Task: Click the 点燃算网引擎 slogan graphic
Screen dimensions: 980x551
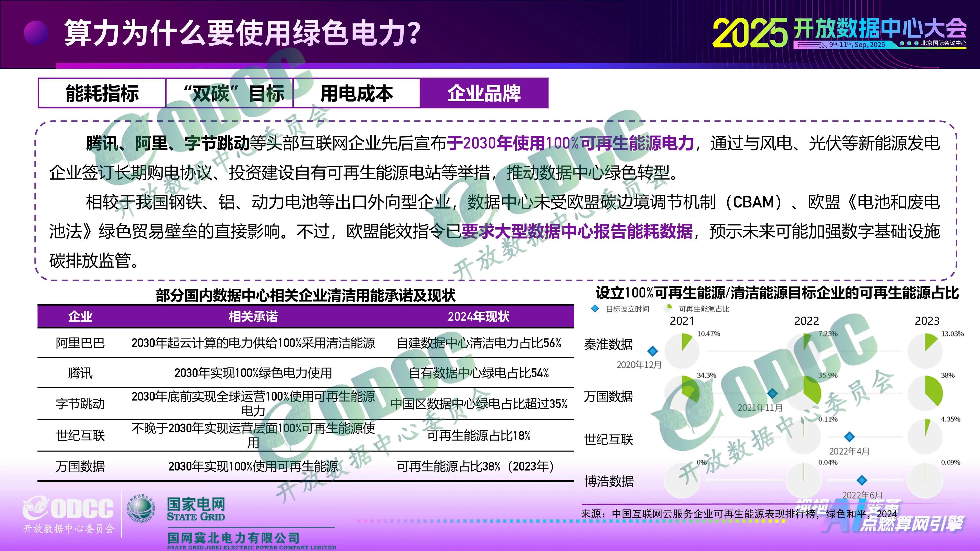Action: pos(912,524)
